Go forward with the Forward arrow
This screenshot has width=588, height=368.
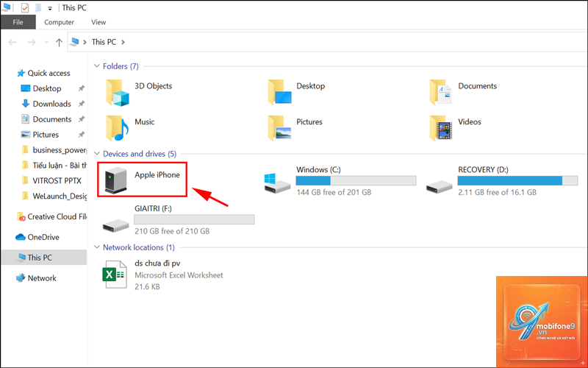tap(32, 42)
